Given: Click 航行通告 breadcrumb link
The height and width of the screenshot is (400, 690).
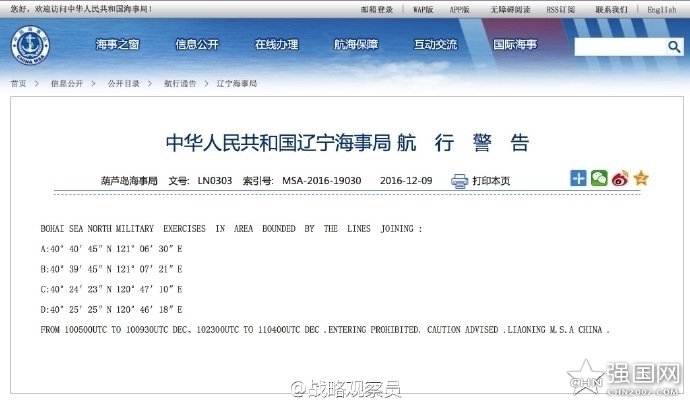Looking at the screenshot, I should [x=180, y=84].
